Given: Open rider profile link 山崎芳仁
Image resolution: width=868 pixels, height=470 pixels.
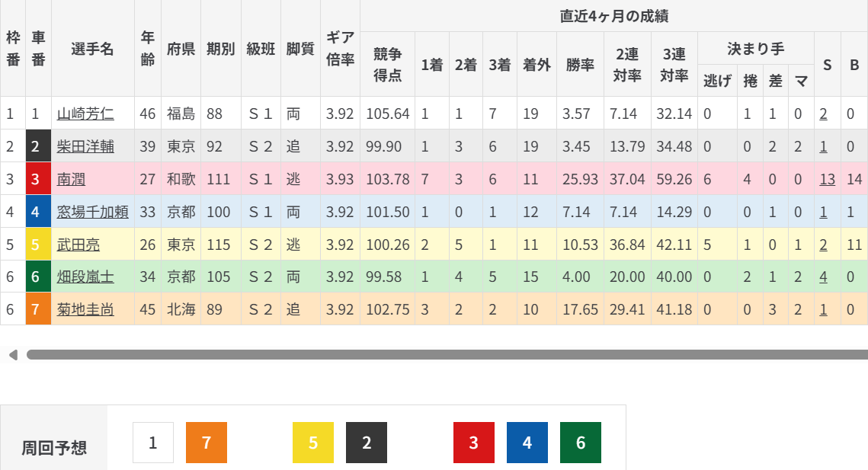Looking at the screenshot, I should pyautogui.click(x=85, y=114).
